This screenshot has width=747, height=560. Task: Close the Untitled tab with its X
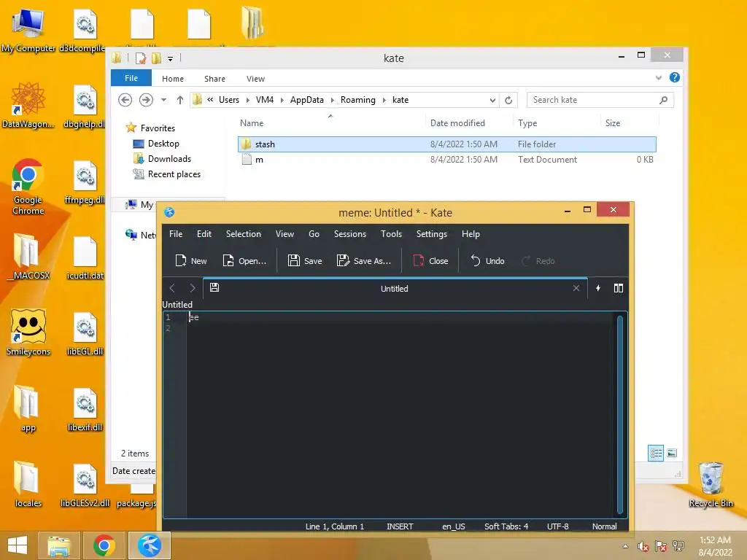point(576,288)
